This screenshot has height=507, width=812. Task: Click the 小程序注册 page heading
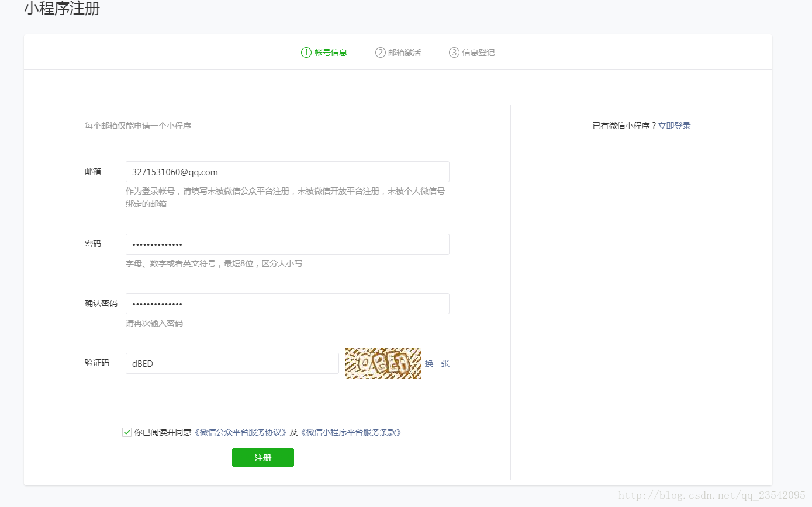62,9
